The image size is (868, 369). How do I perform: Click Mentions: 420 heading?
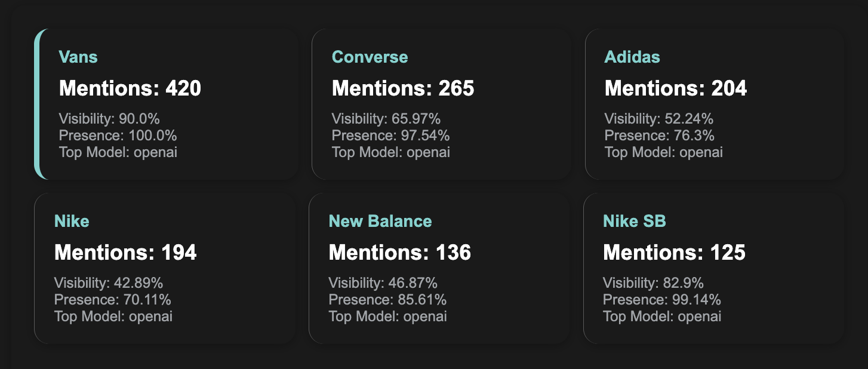pos(130,89)
